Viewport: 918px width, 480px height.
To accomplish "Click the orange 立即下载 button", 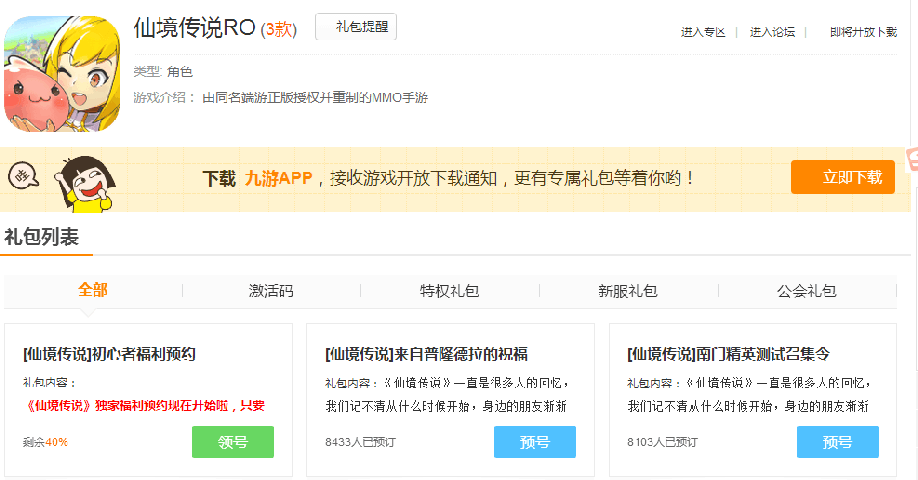I will tap(842, 177).
